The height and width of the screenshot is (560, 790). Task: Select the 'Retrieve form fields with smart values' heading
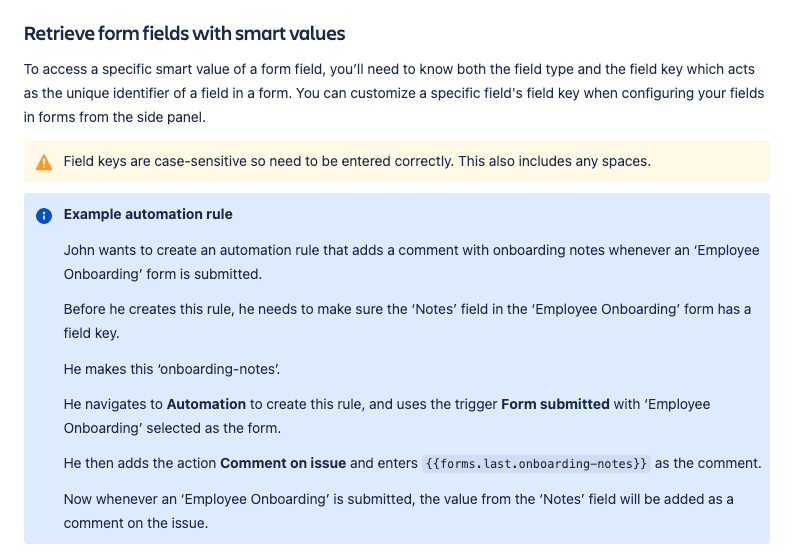[184, 34]
